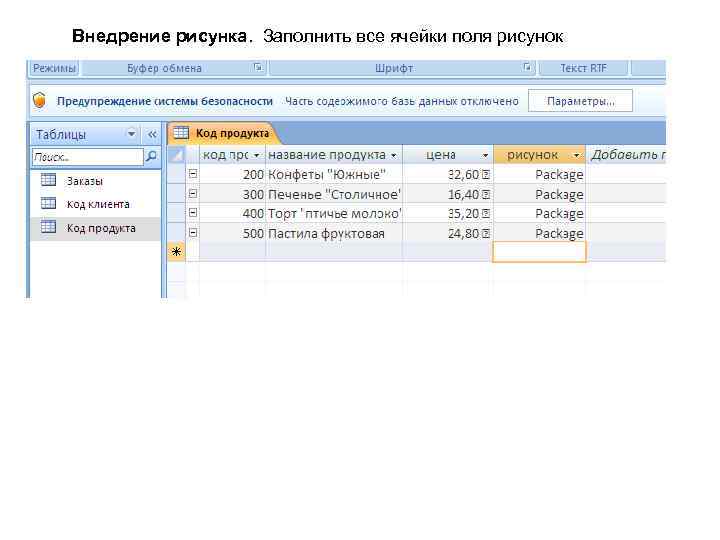Collapse the navigation pane with double chevron
This screenshot has width=720, height=540.
tap(152, 134)
